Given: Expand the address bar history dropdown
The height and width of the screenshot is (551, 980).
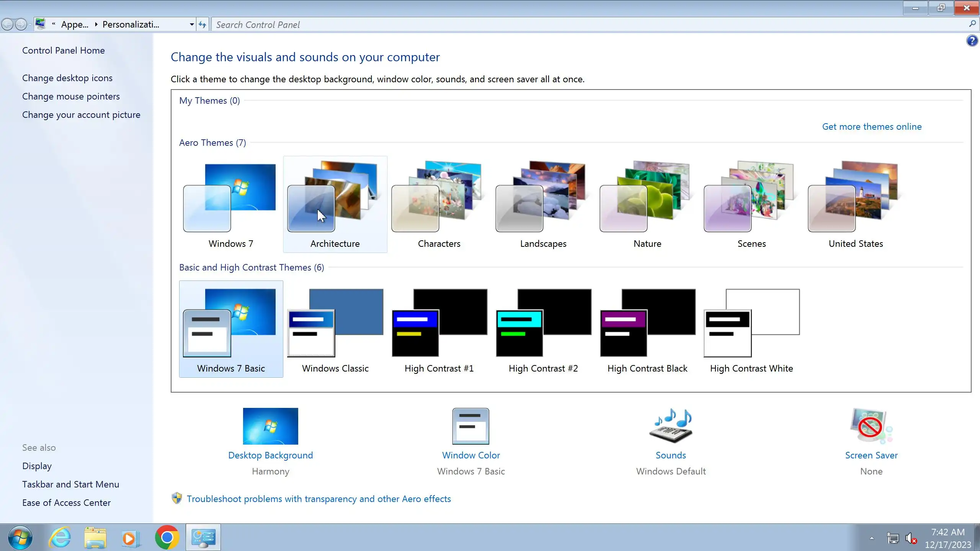Looking at the screenshot, I should [192, 25].
